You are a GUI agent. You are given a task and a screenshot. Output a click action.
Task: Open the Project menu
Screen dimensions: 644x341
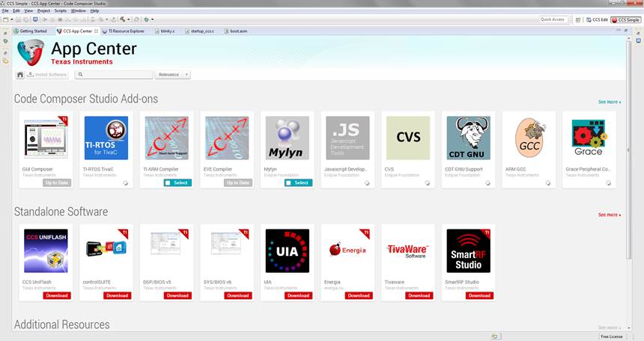(43, 10)
